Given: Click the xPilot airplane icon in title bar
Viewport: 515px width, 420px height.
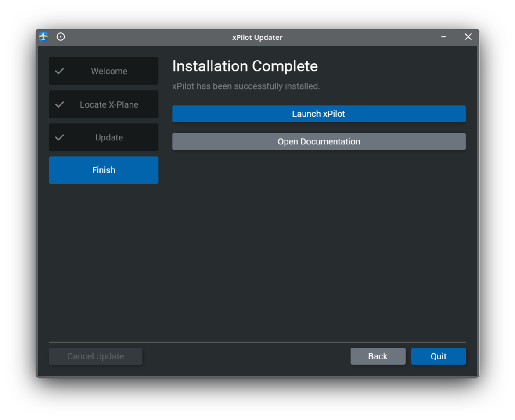Looking at the screenshot, I should click(43, 37).
